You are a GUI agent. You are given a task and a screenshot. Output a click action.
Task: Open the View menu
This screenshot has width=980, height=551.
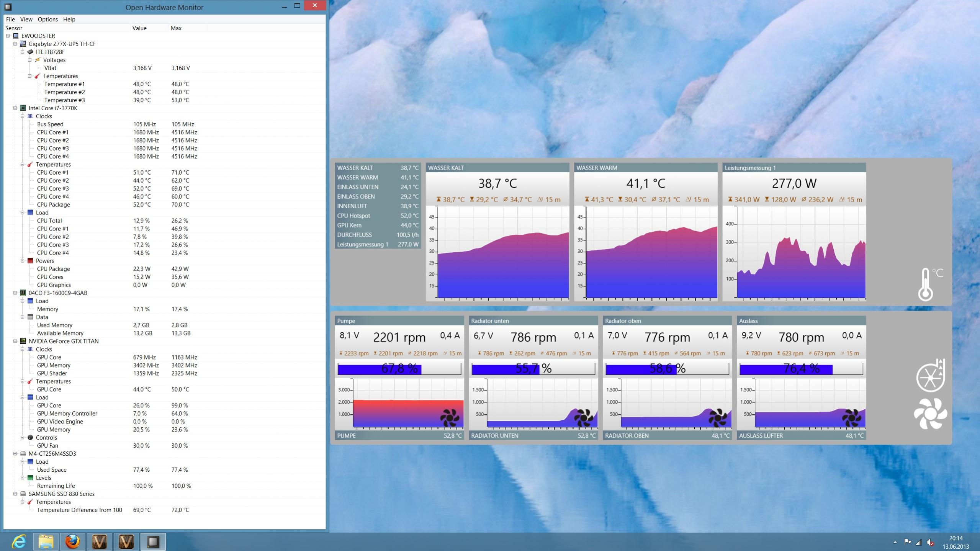click(26, 20)
